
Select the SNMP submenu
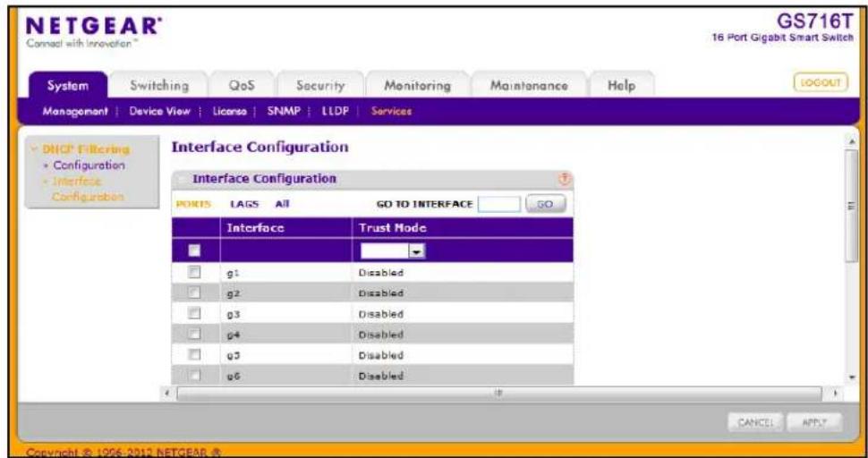[x=284, y=111]
